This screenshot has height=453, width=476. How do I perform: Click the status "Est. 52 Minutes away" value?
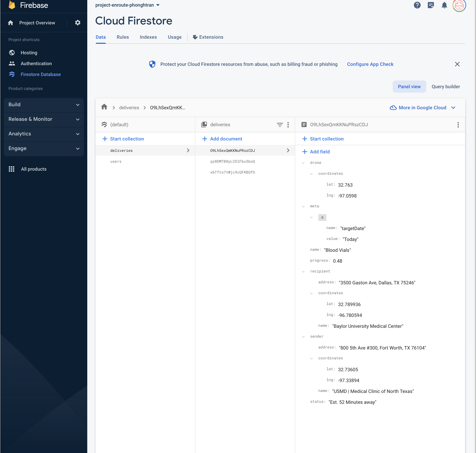tap(353, 402)
